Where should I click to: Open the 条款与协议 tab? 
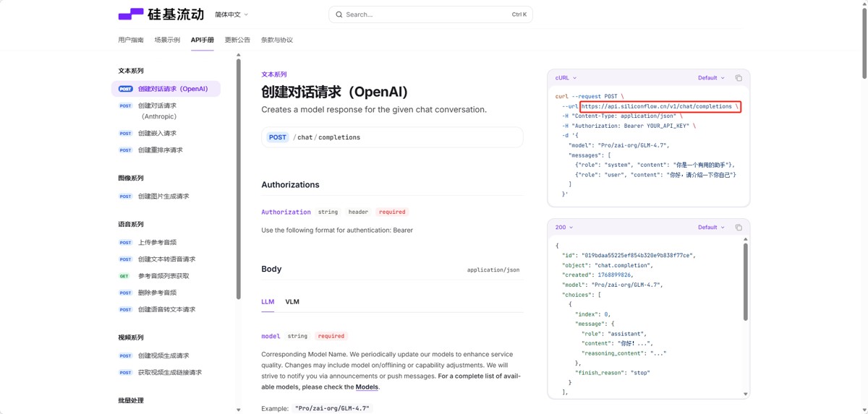(x=277, y=40)
